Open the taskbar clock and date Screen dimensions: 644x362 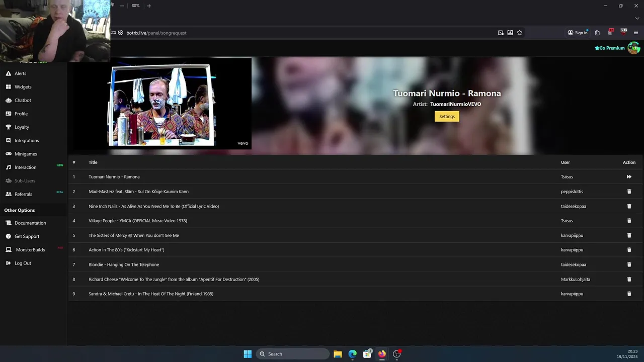click(627, 354)
